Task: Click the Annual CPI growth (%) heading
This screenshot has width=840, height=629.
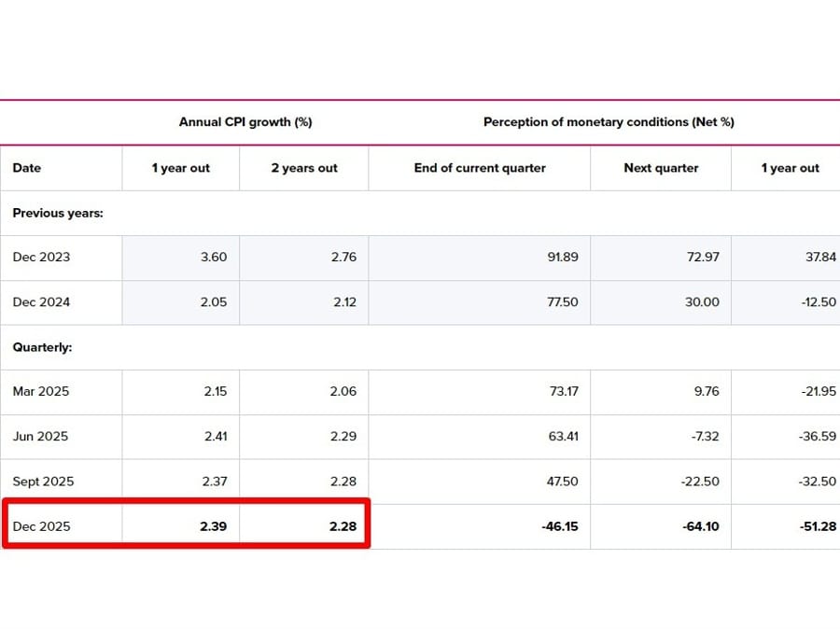Action: pyautogui.click(x=245, y=122)
